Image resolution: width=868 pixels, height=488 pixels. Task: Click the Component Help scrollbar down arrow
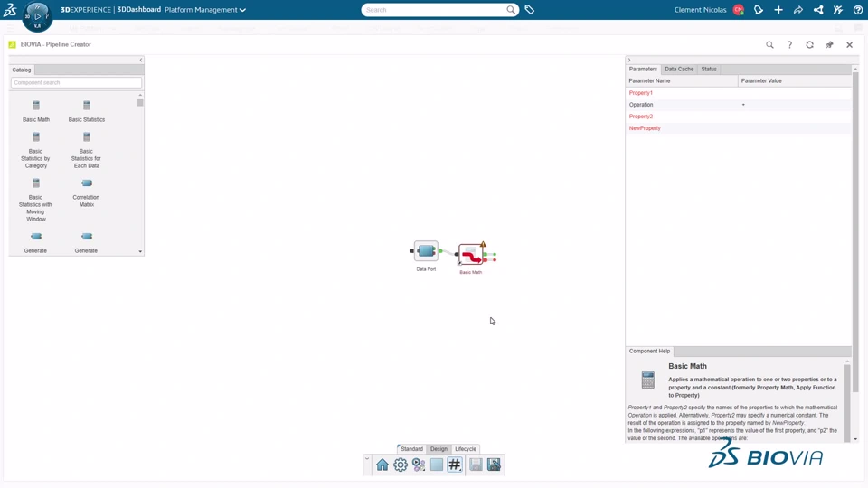pyautogui.click(x=855, y=439)
